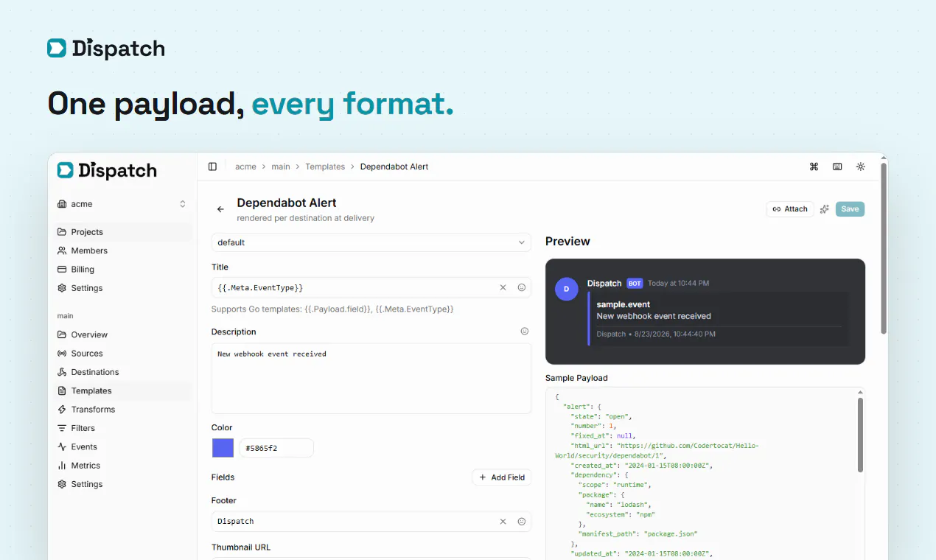The width and height of the screenshot is (936, 560).
Task: Click the Transforms lightning icon
Action: click(x=62, y=410)
